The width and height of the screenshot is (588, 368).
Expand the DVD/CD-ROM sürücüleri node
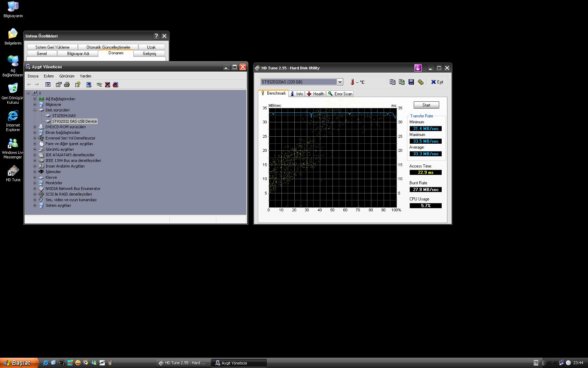tap(35, 127)
